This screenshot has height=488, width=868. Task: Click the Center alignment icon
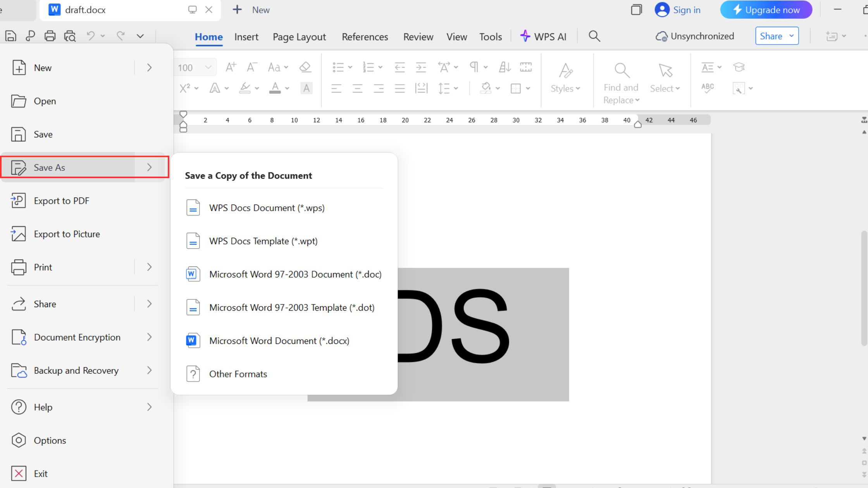[x=358, y=88]
